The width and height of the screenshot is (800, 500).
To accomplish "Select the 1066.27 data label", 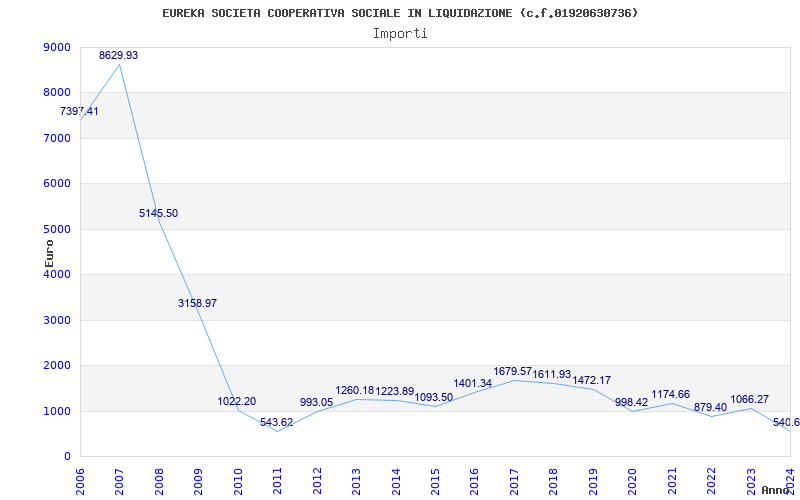I will 749,399.
